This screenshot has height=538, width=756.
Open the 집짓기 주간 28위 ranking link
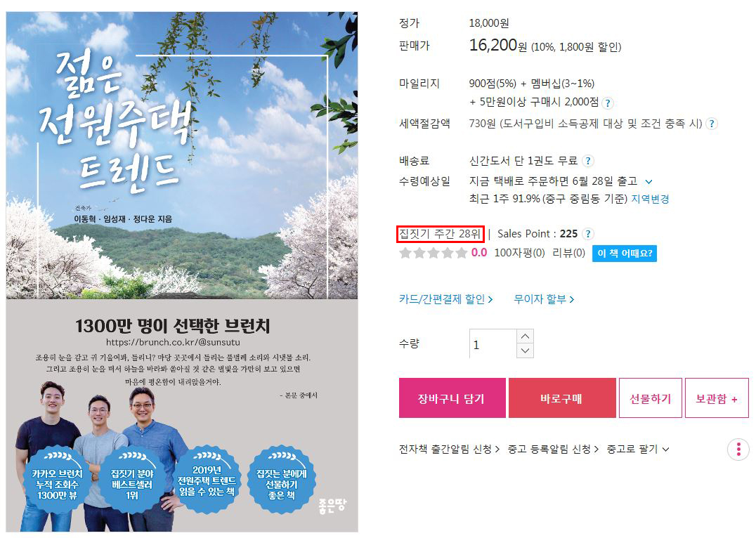coord(441,234)
